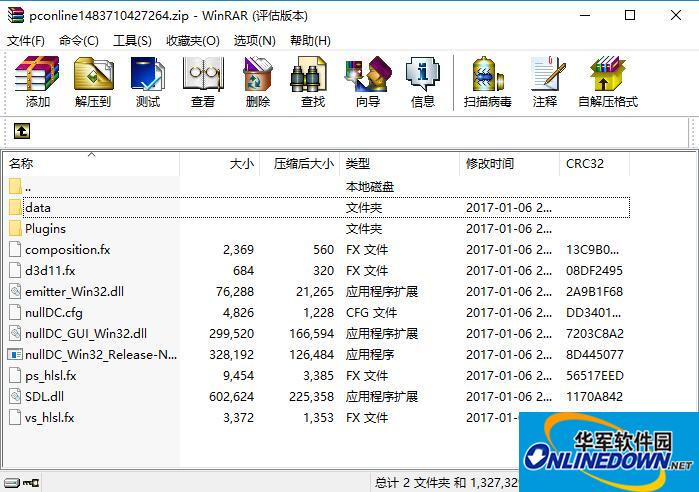Open the 收藏夹(O) favorites menu
The image size is (699, 492).
(192, 40)
